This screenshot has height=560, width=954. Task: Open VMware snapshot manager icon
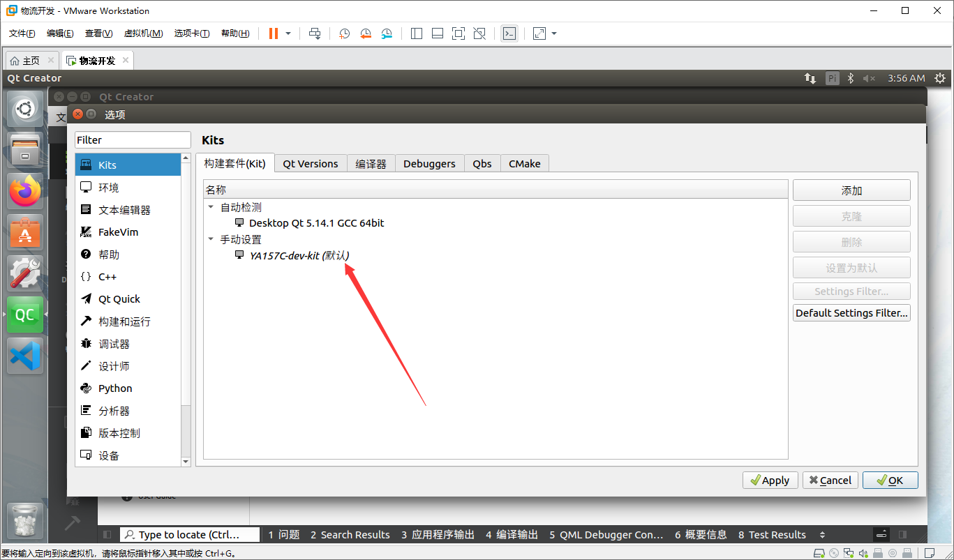click(x=387, y=33)
